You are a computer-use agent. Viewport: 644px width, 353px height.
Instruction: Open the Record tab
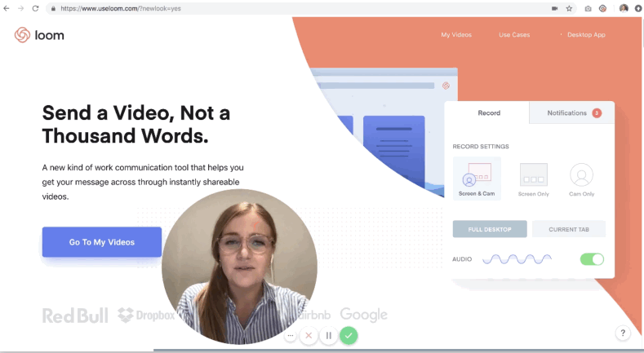(x=488, y=113)
